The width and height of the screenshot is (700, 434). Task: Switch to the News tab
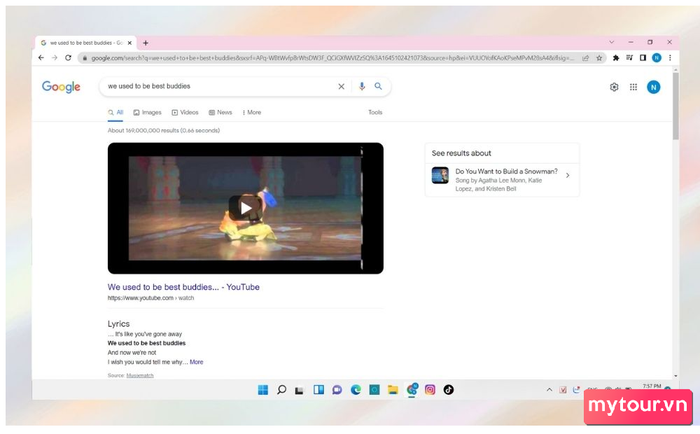(x=221, y=113)
